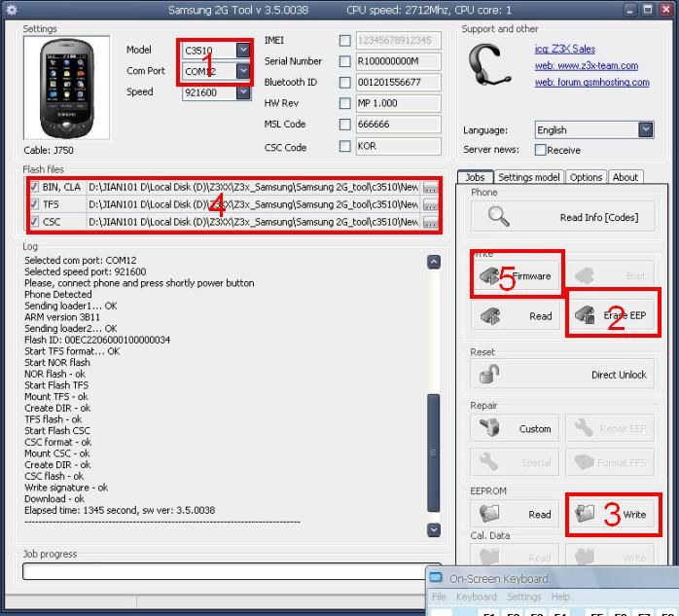The width and height of the screenshot is (679, 616).
Task: Click the Read Info magnifier icon
Action: point(498,216)
